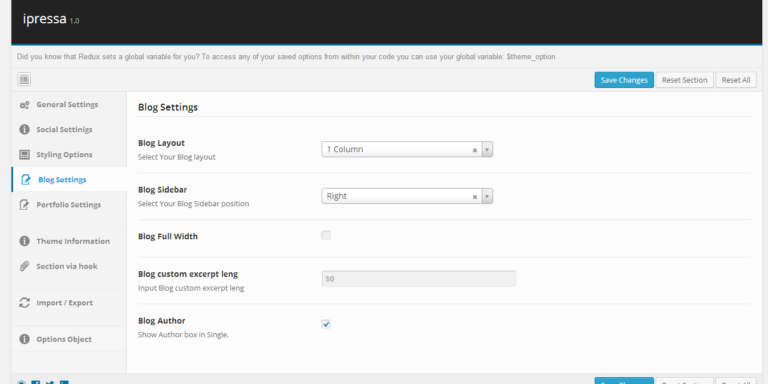Uncheck the Blog Author checkbox
Viewport: 768px width, 384px height.
pyautogui.click(x=326, y=324)
